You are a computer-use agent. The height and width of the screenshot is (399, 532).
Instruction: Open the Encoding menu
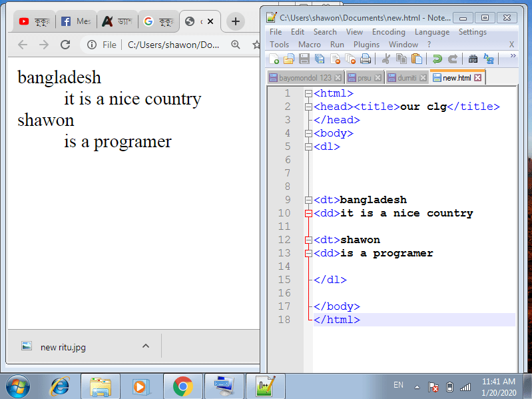[388, 32]
